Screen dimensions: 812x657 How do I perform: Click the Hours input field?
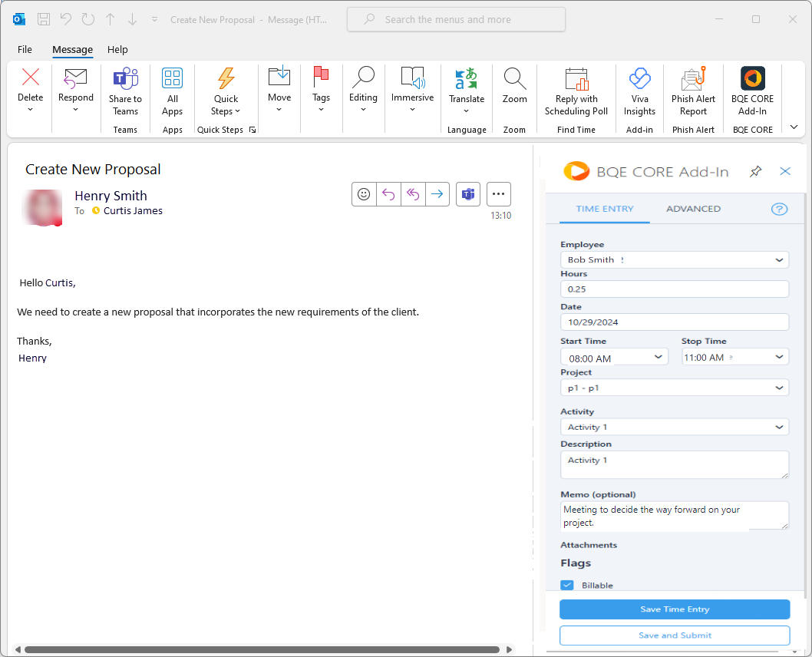(x=675, y=289)
